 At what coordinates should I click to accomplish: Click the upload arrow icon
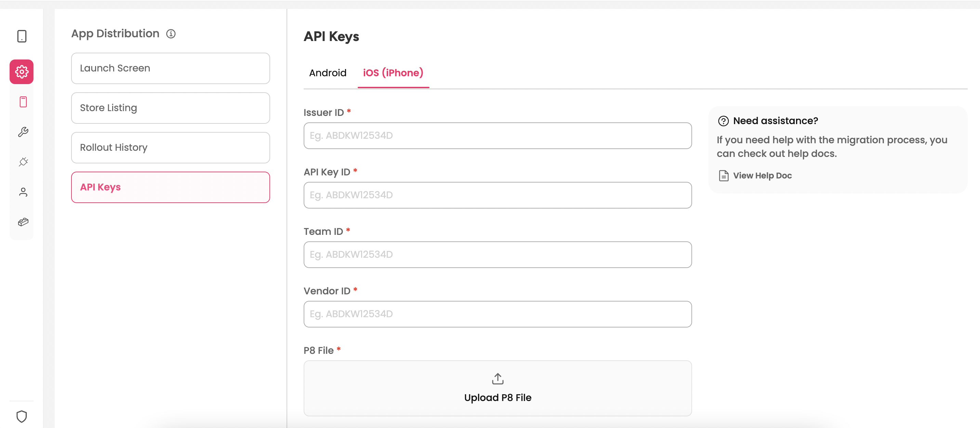click(498, 378)
